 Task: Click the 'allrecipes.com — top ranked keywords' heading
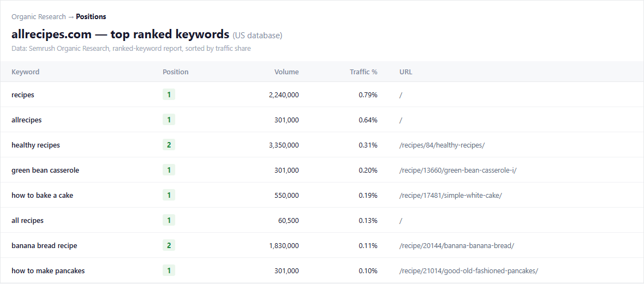[120, 34]
